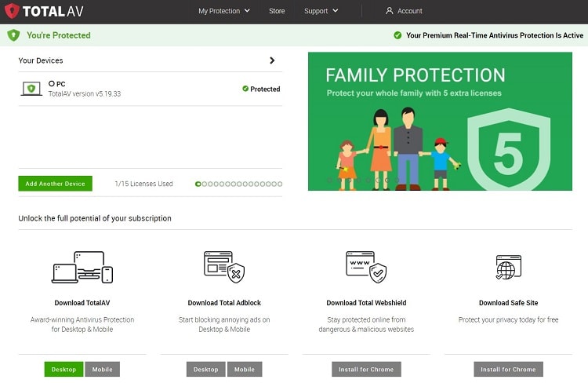This screenshot has height=383, width=588.
Task: Click the Safe Site globe icon
Action: [508, 267]
